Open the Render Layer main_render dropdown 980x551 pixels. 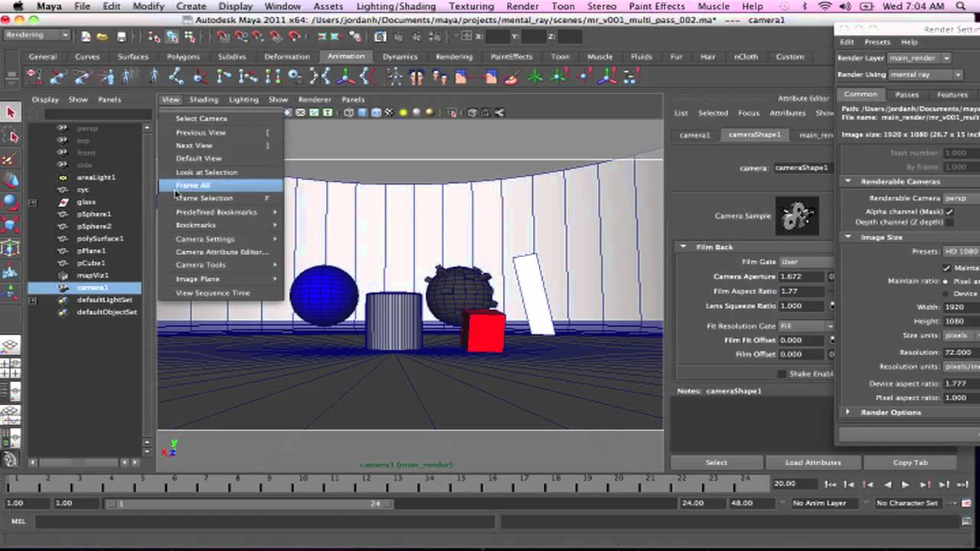tap(920, 58)
